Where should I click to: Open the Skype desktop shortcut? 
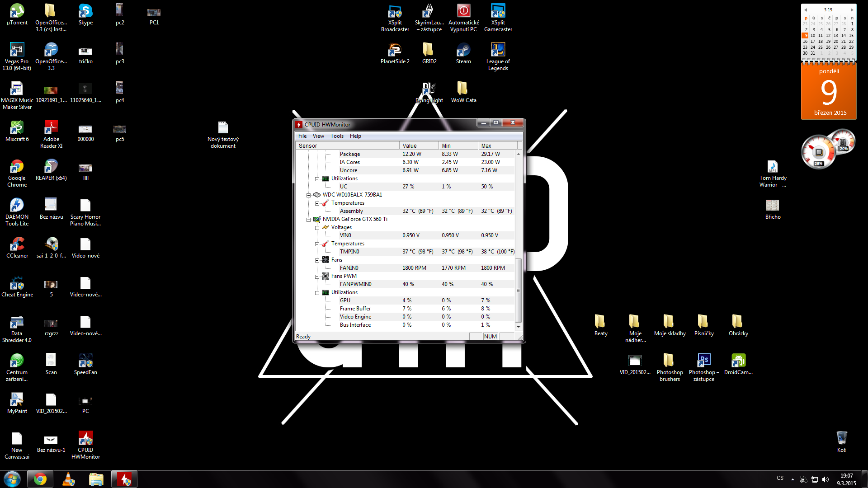click(85, 14)
